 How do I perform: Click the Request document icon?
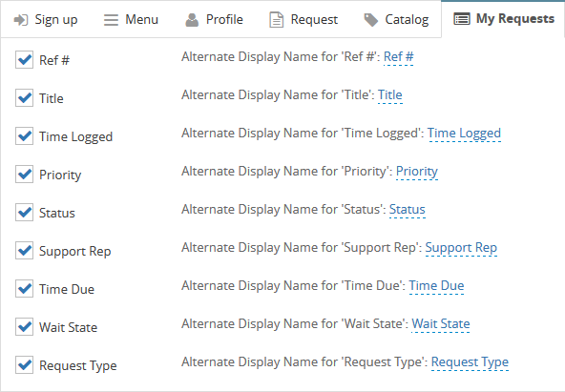[277, 20]
